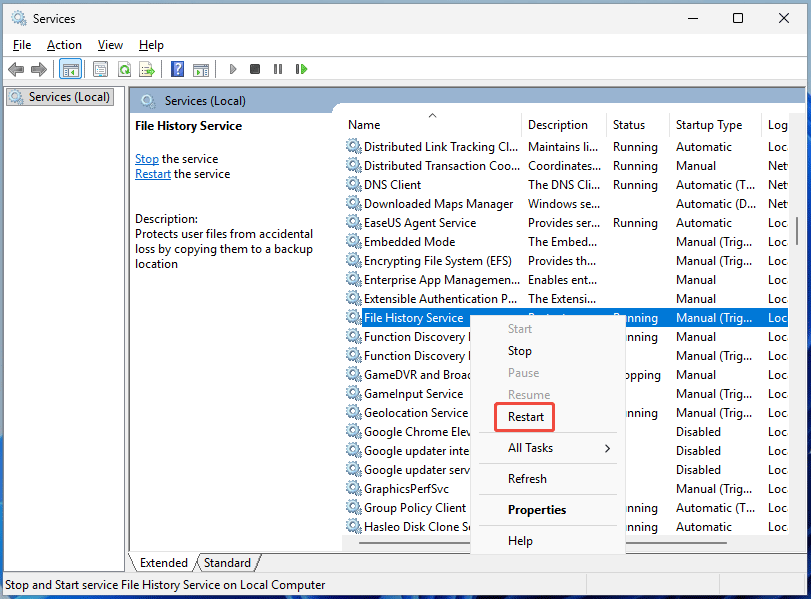Click the Start Service play icon
The width and height of the screenshot is (811, 599).
[x=233, y=69]
